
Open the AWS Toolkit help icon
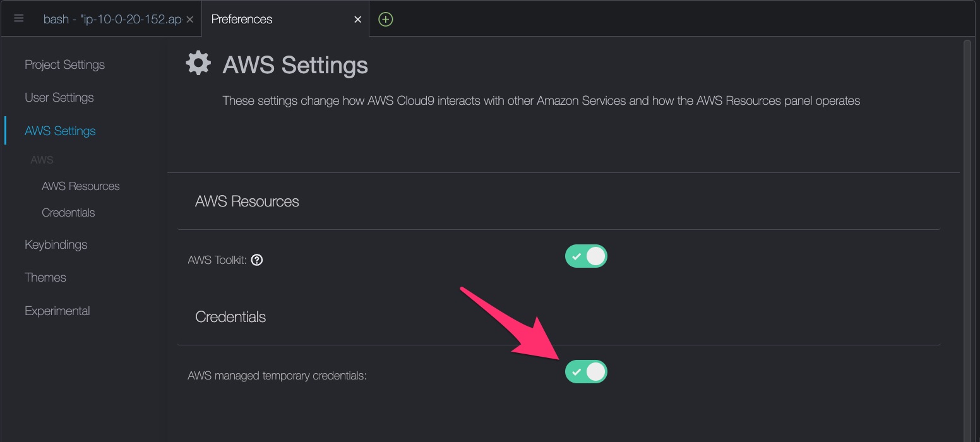click(x=256, y=260)
